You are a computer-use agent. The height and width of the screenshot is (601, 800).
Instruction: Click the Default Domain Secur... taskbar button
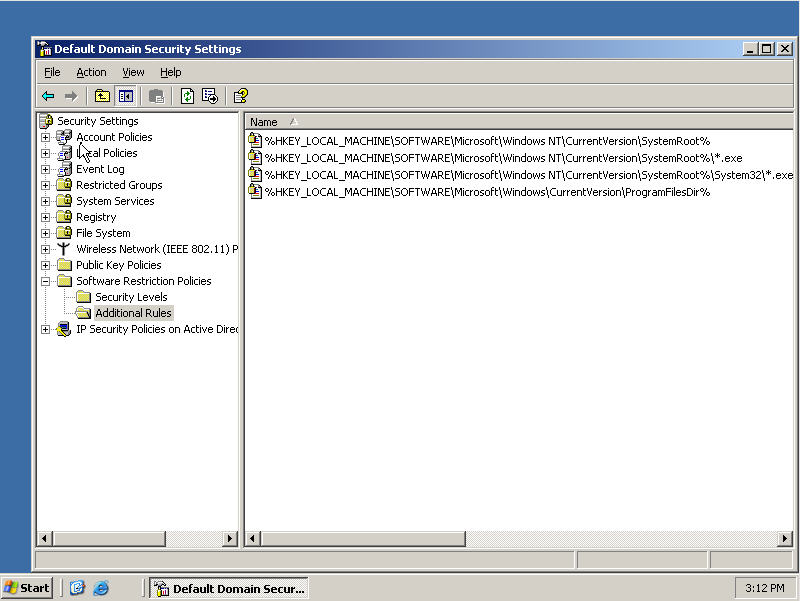click(x=229, y=588)
